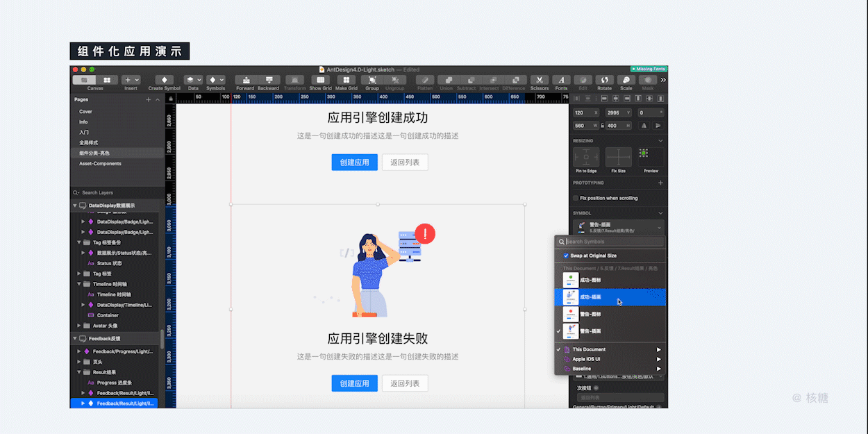Viewport: 868px width, 434px height.
Task: Toggle Swap at Original Size checkbox
Action: tap(566, 256)
